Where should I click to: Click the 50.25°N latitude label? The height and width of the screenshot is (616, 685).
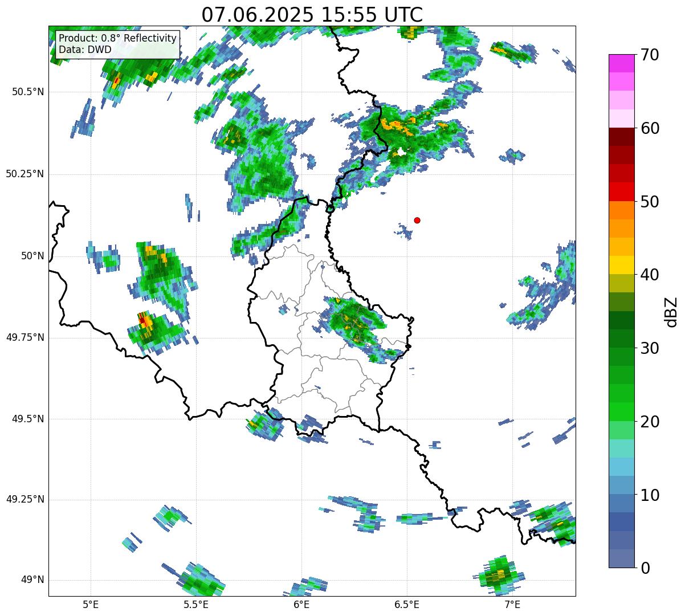25,174
